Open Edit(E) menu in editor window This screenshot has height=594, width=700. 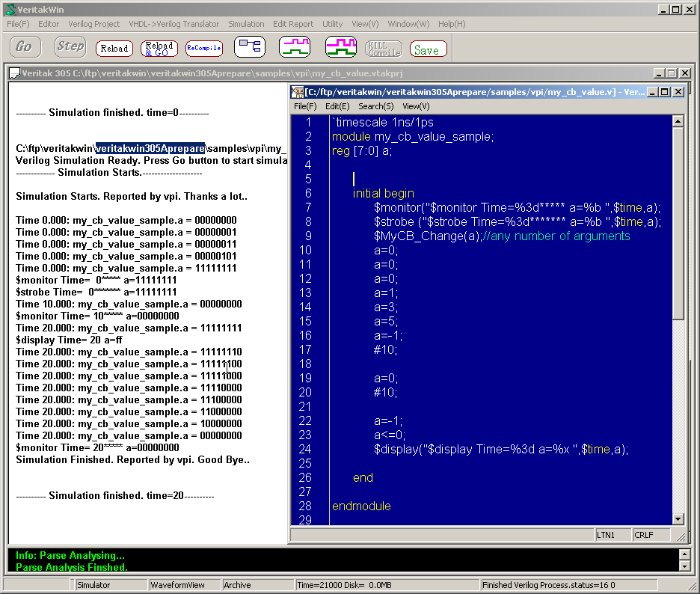point(337,106)
